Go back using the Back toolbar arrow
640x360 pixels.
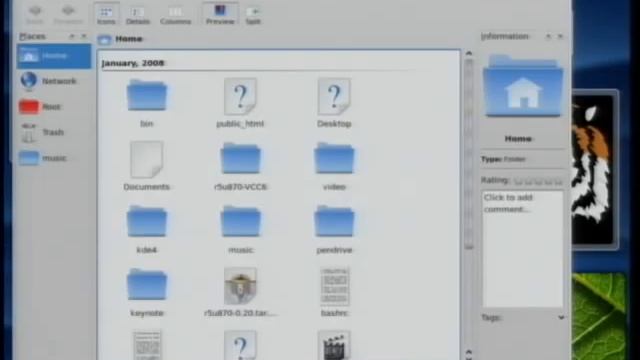point(35,15)
